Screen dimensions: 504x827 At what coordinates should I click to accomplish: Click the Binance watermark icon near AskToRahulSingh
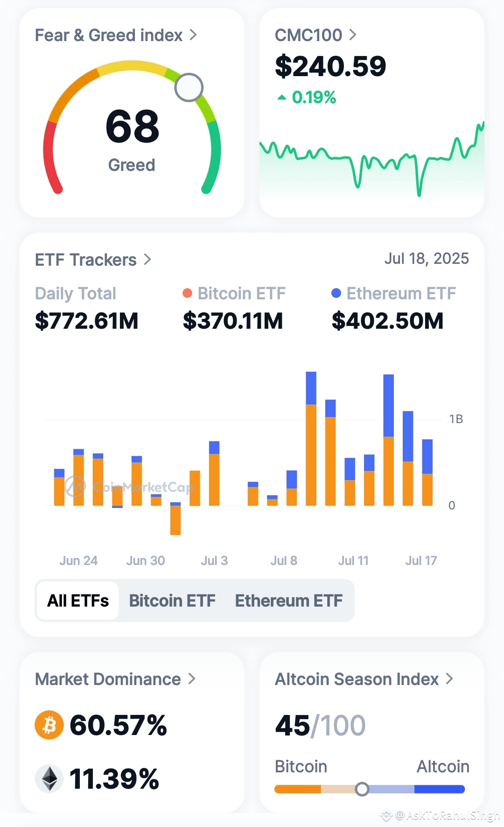[x=386, y=815]
